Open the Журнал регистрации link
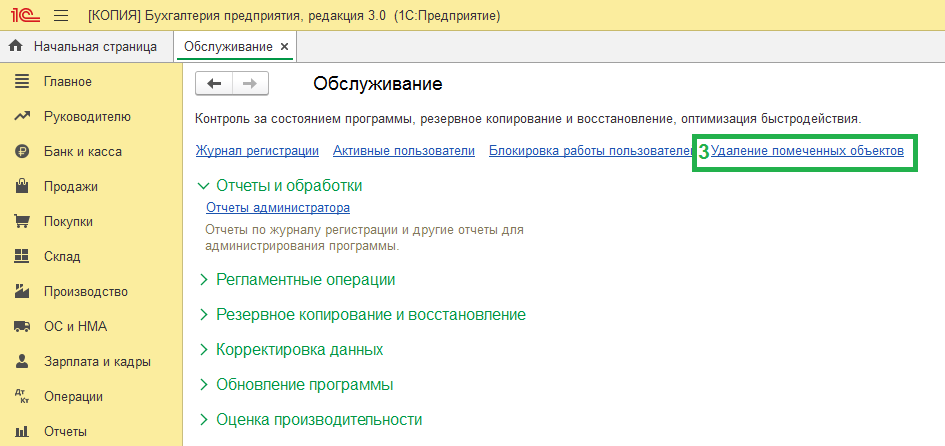Image resolution: width=945 pixels, height=446 pixels. (x=257, y=151)
